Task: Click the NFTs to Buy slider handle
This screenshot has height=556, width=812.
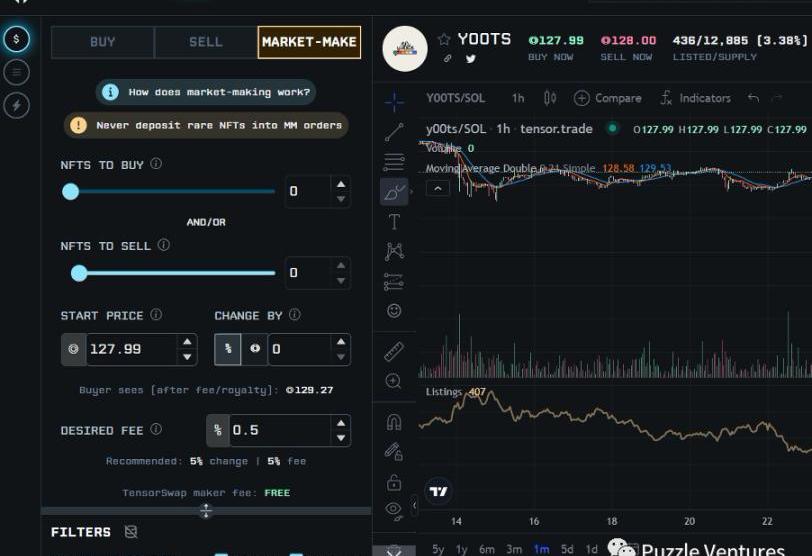Action: point(70,191)
